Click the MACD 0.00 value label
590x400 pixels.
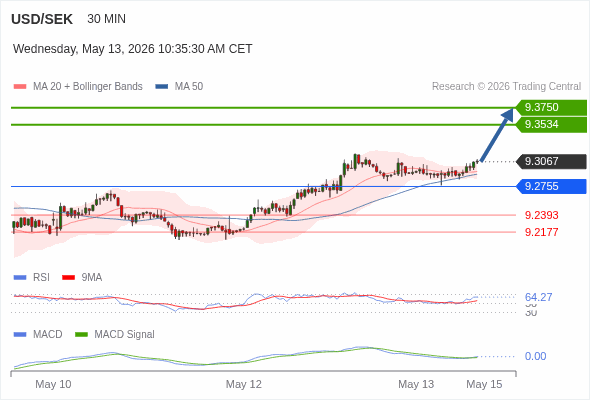(535, 356)
